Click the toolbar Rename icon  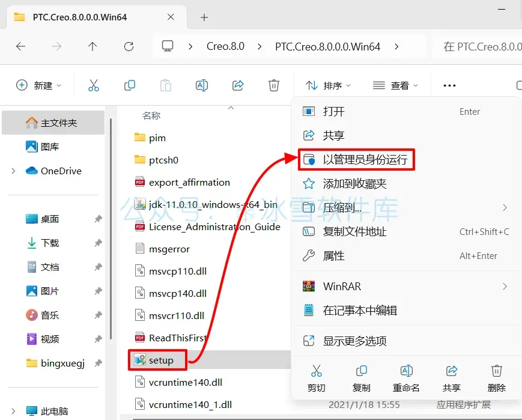pos(202,85)
